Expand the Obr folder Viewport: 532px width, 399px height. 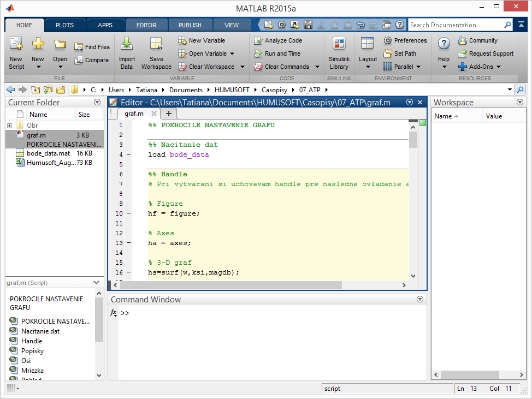point(9,126)
